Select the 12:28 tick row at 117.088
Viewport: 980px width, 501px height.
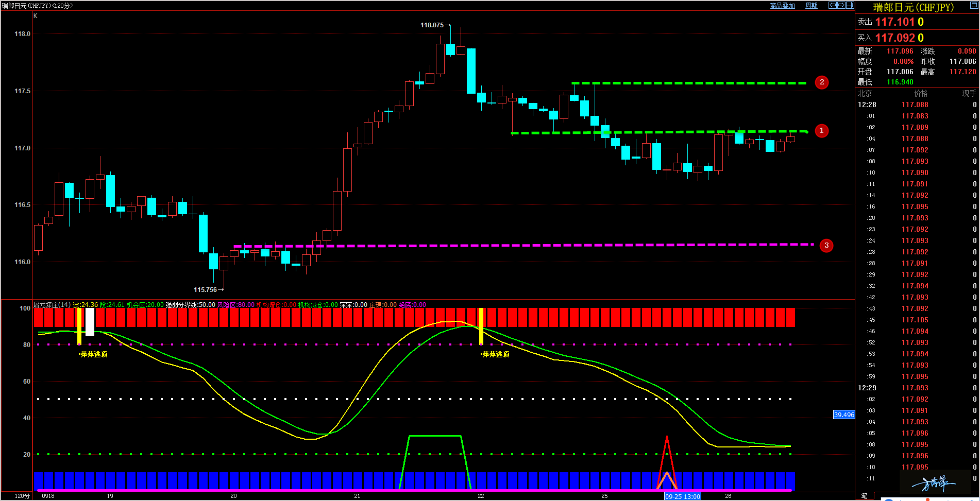point(917,105)
